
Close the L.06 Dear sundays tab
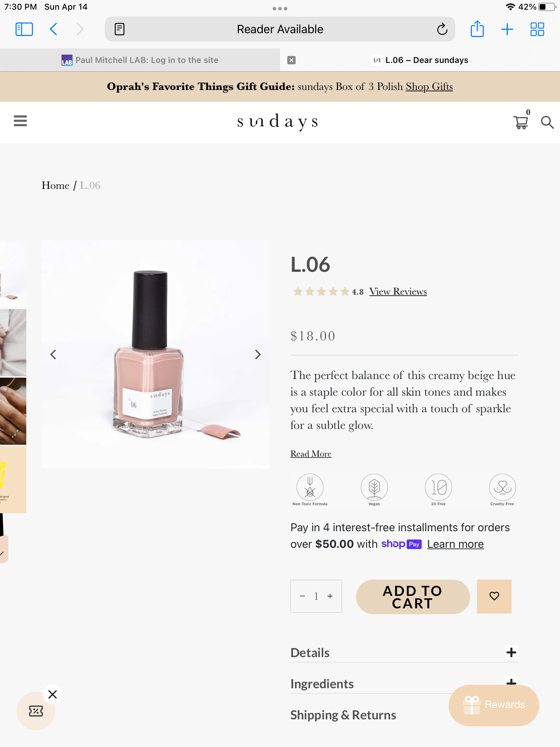pyautogui.click(x=291, y=60)
